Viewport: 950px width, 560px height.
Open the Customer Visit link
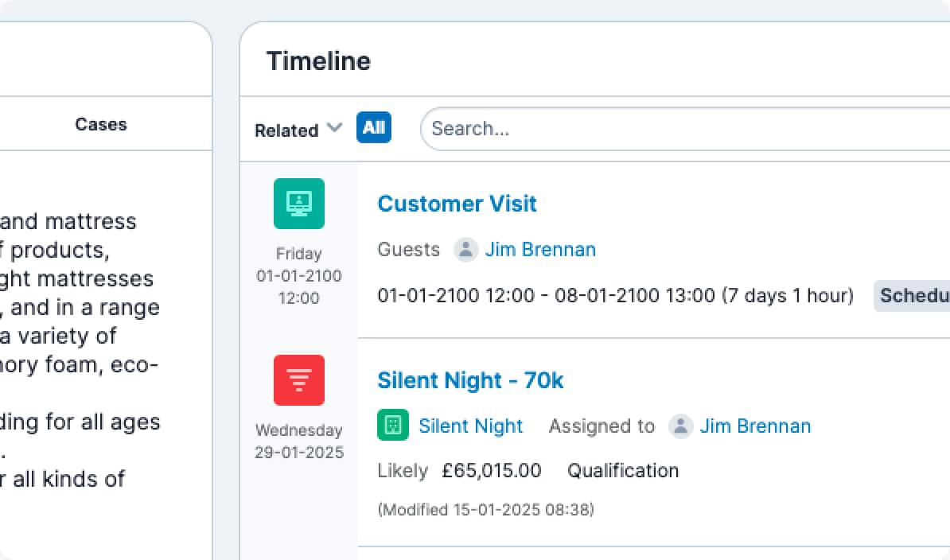457,204
